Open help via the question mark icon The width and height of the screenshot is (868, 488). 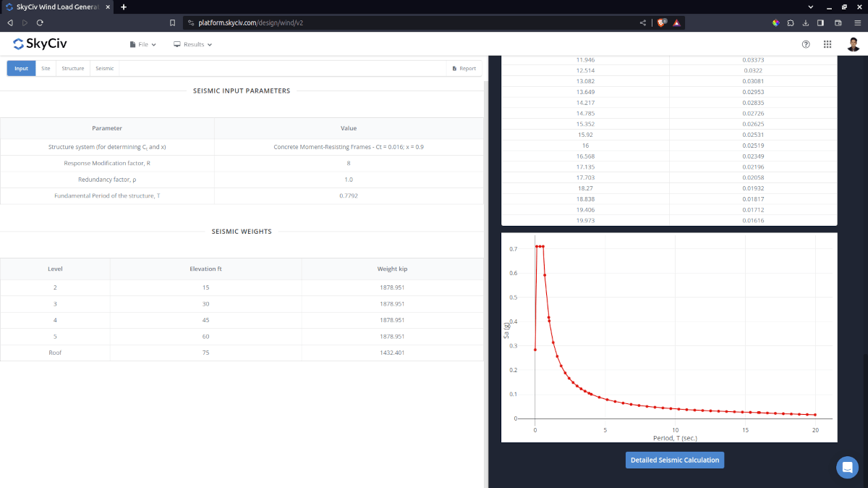[x=806, y=43]
